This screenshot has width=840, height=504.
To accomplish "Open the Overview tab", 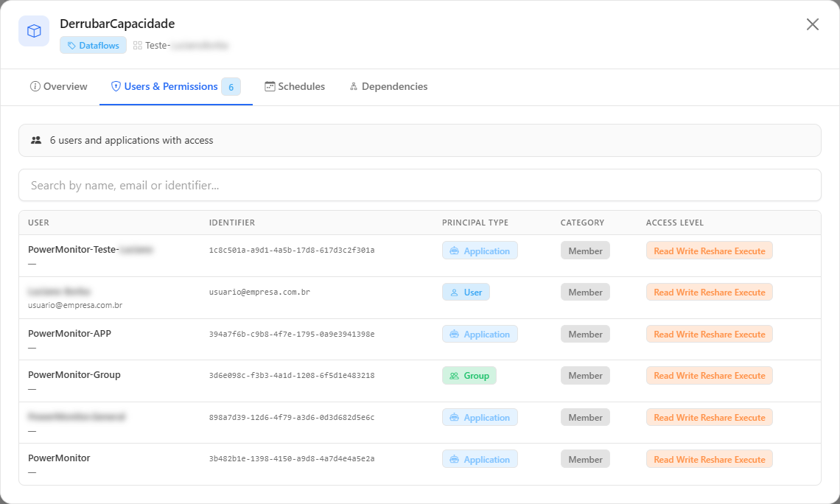I will [x=58, y=87].
